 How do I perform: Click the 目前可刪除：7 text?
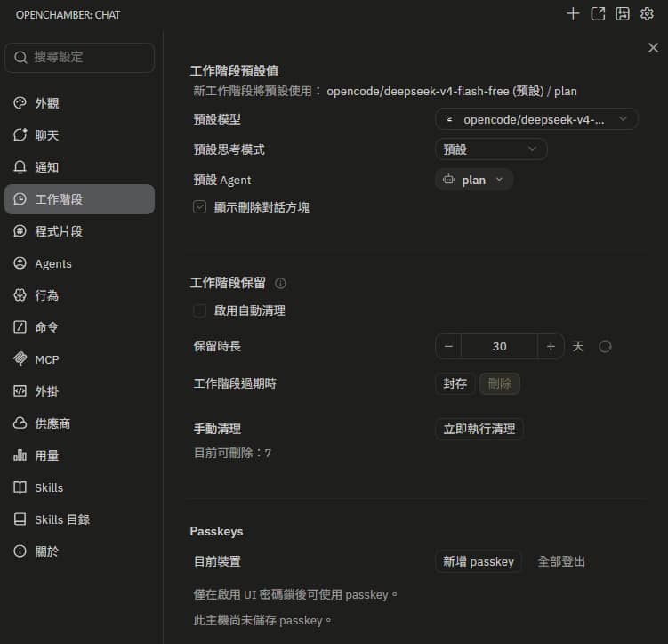click(x=232, y=453)
